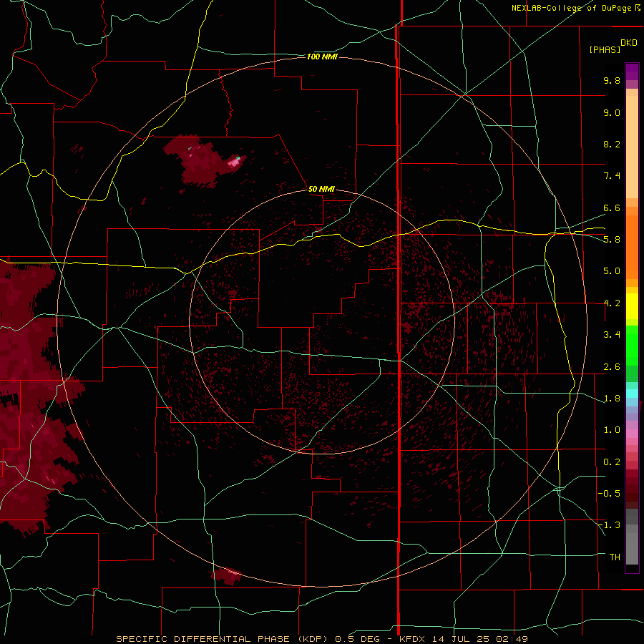The image size is (644, 644).
Task: Click the "TH" threshold label on the scale
Action: (x=615, y=557)
